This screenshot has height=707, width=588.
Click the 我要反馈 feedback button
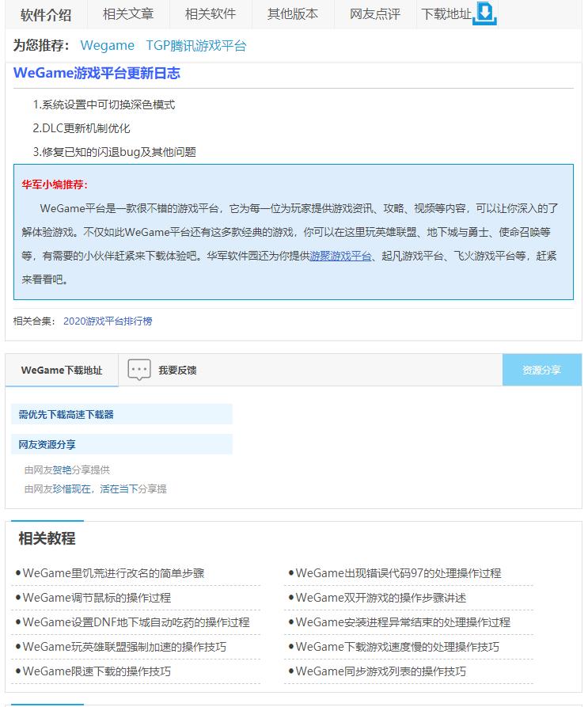(177, 371)
